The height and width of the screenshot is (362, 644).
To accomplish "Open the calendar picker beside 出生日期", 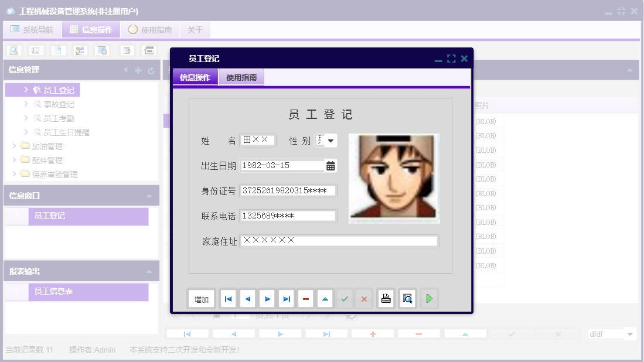I will 329,165.
